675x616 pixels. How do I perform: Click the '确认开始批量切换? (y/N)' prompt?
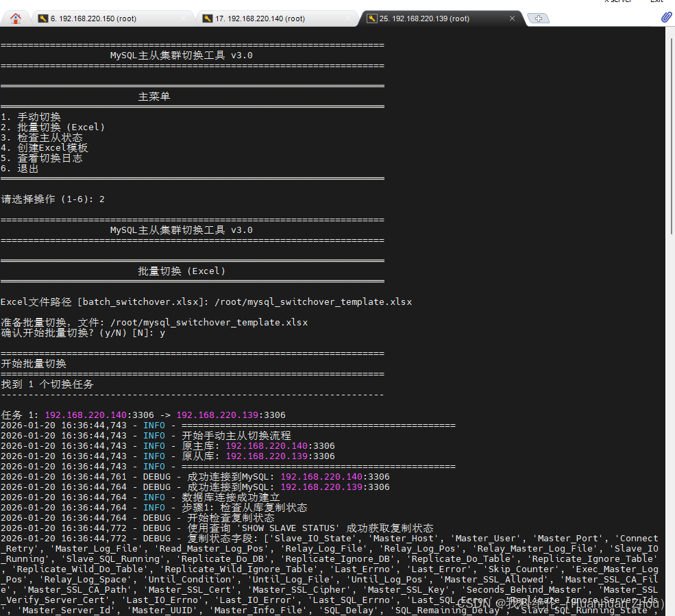(x=83, y=333)
